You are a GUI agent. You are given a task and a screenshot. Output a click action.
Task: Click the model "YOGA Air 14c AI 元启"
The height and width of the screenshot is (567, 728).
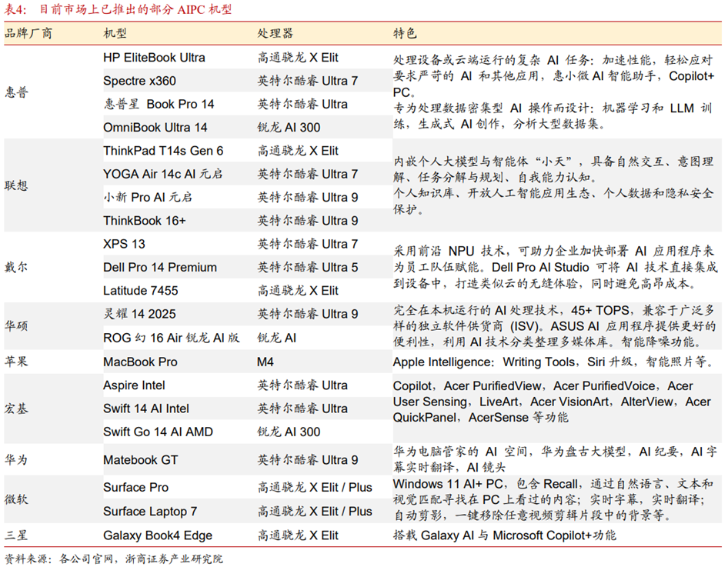(163, 174)
